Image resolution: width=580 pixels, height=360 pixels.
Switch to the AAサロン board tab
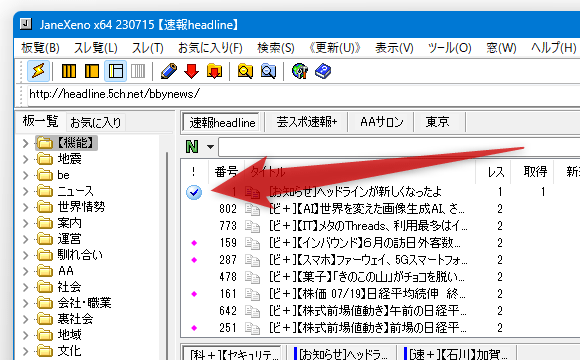pos(381,122)
